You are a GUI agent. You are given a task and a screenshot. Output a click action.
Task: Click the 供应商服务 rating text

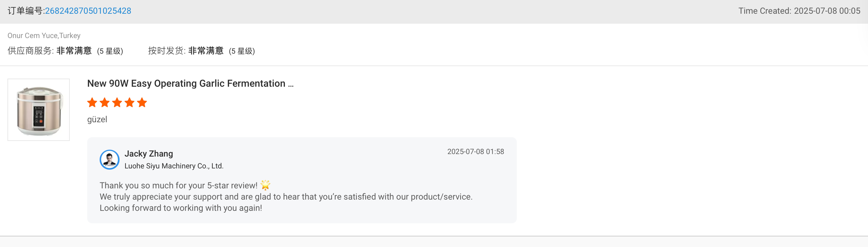[x=65, y=51]
